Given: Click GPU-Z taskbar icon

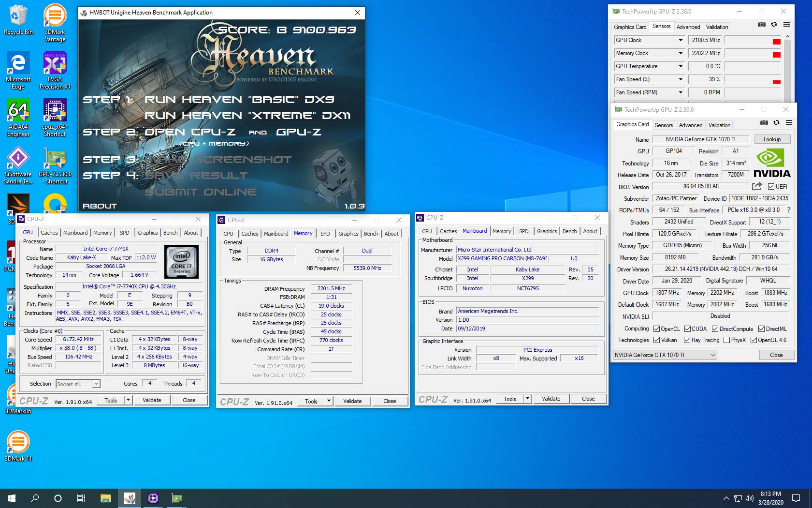Looking at the screenshot, I should coord(177,498).
